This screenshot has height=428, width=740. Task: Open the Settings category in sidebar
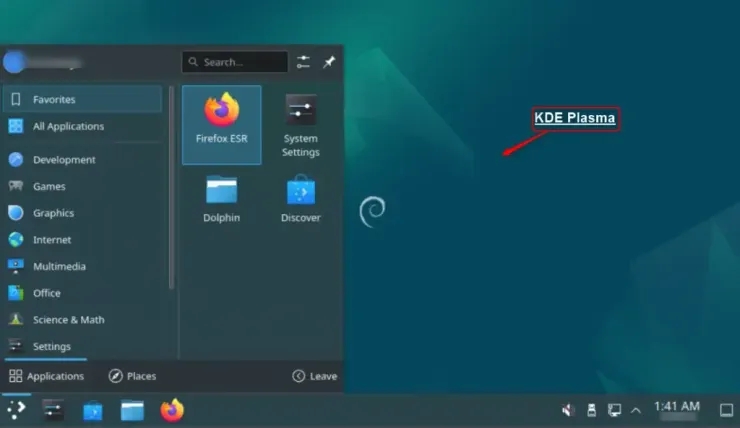click(x=83, y=346)
